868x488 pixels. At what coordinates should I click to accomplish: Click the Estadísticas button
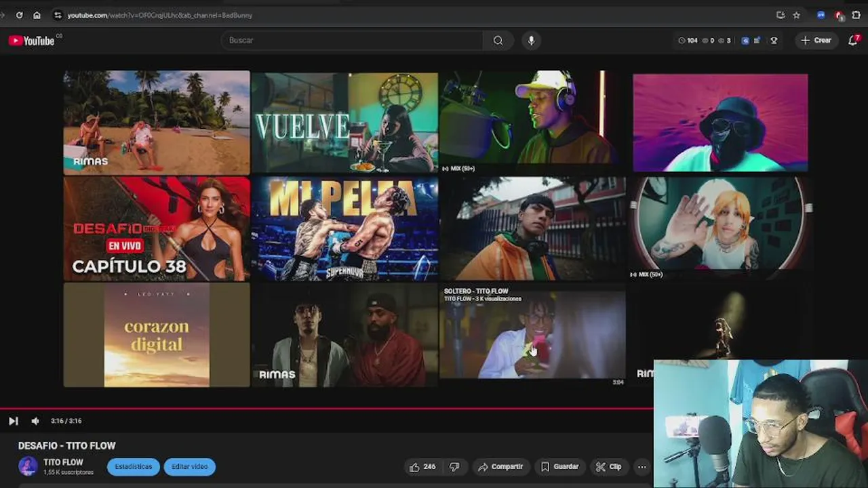134,466
